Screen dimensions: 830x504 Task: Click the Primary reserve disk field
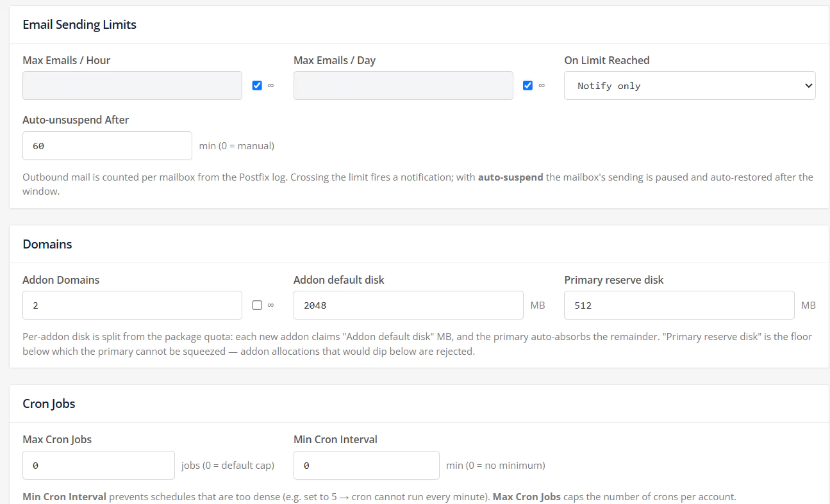(679, 305)
